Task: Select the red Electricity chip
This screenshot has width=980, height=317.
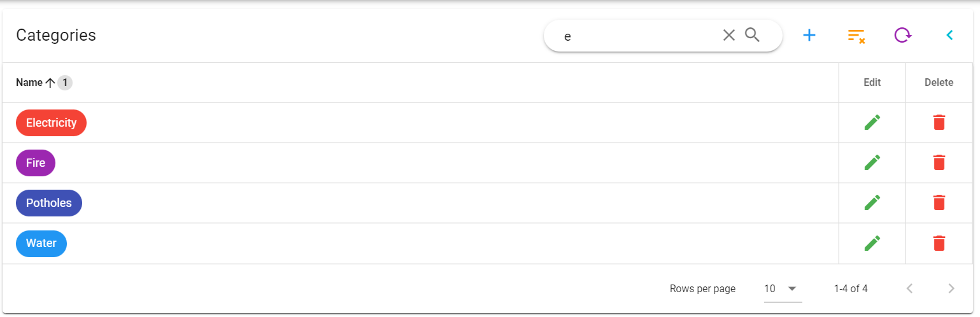Action: [51, 123]
